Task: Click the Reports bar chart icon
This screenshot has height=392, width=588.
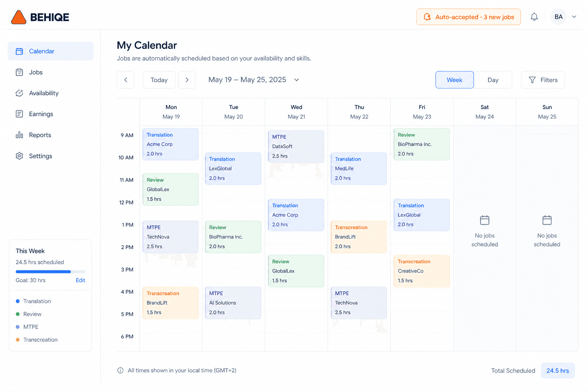Action: click(x=19, y=135)
